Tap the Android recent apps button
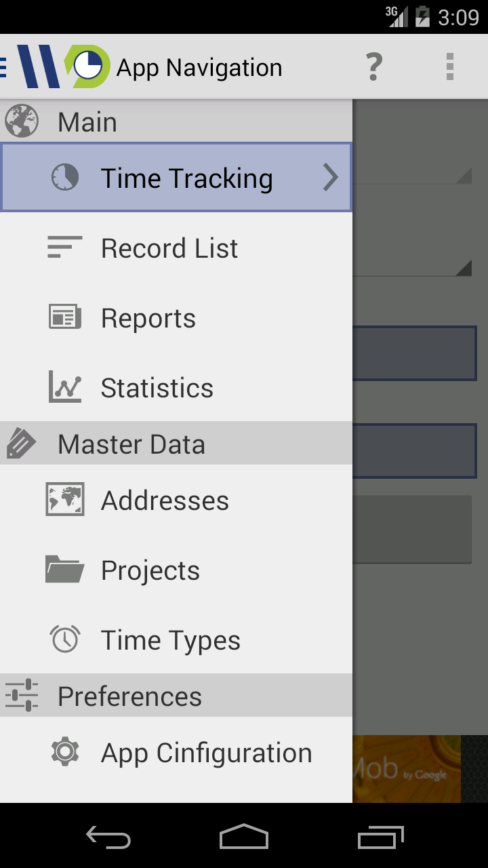This screenshot has height=868, width=488. (x=380, y=837)
